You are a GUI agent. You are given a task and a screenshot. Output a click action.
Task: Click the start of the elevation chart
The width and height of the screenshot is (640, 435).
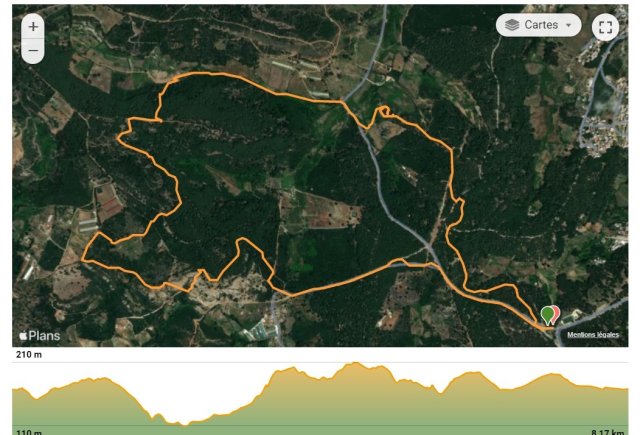click(14, 390)
